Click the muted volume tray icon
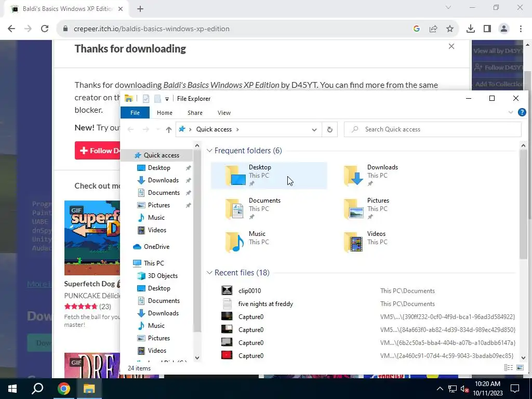This screenshot has width=532, height=399. [465, 389]
